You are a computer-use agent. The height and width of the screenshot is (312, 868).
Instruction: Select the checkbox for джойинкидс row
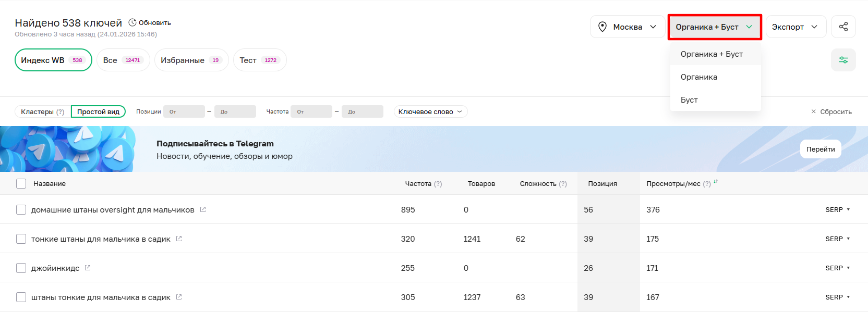pos(21,268)
